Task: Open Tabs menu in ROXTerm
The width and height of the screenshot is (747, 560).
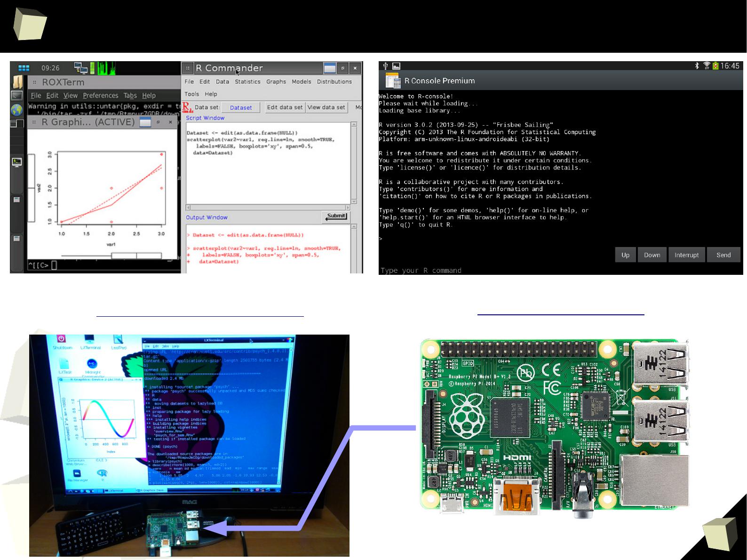Action: 130,96
